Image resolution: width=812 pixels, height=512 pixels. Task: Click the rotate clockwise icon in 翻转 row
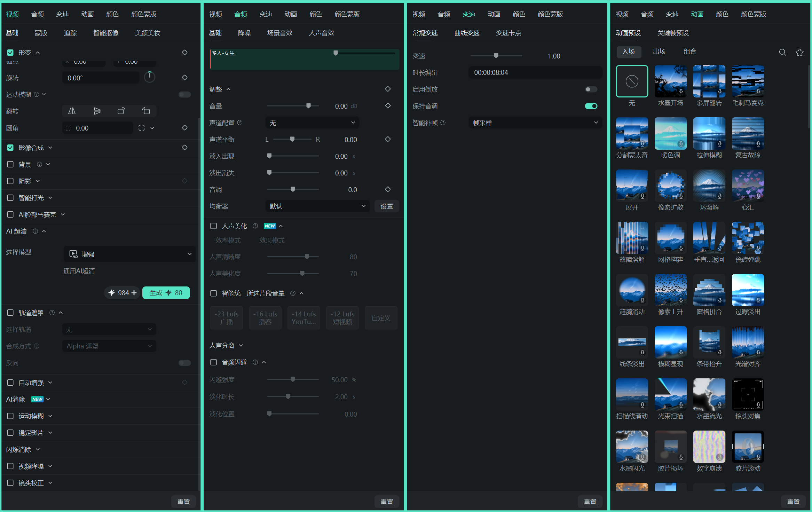pos(121,111)
